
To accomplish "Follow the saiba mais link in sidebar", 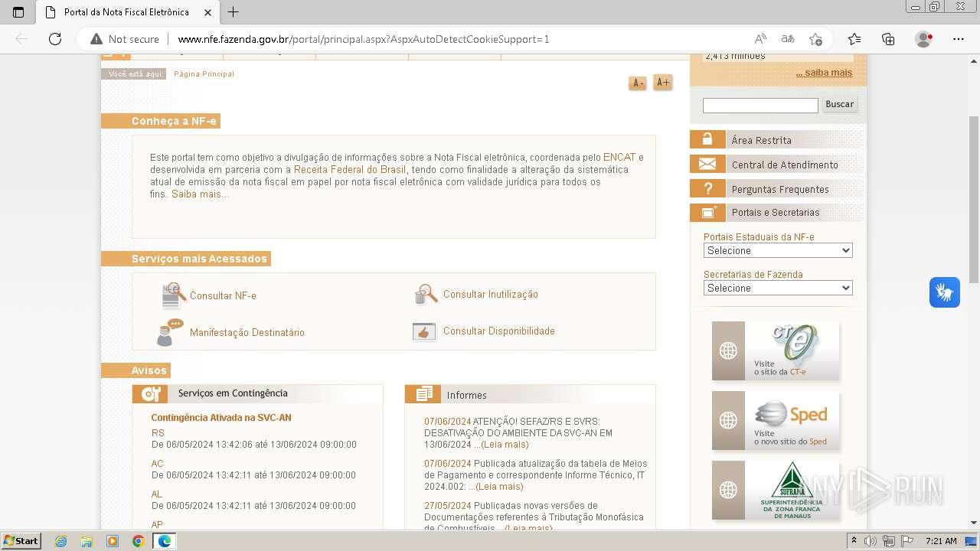I will (x=824, y=73).
